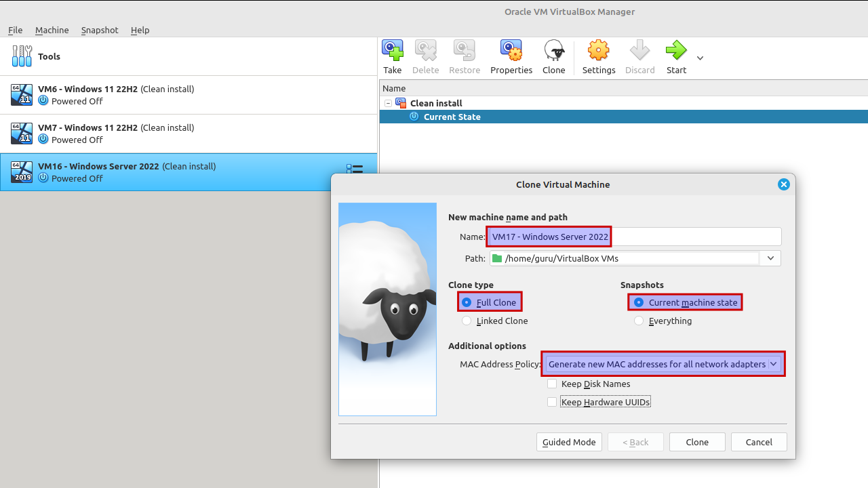This screenshot has width=868, height=488.
Task: Click the Tools icon in sidebar
Action: pyautogui.click(x=22, y=56)
